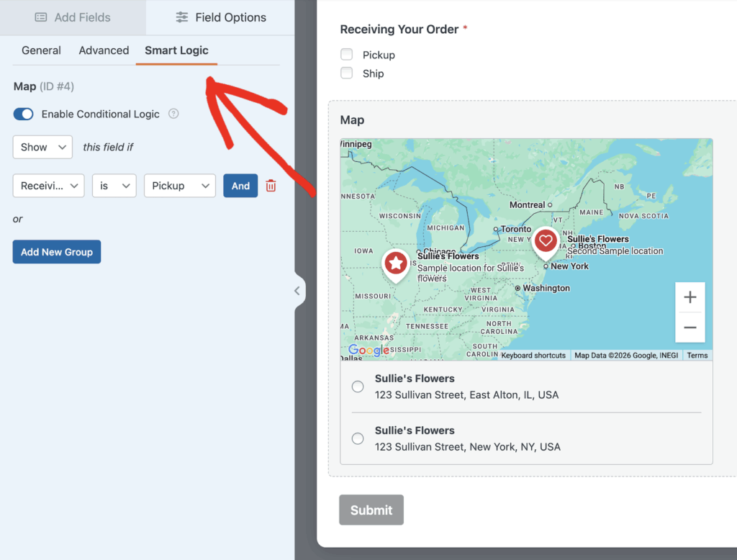Screen dimensions: 737x560
Task: Click the Add New Group button
Action: [57, 252]
